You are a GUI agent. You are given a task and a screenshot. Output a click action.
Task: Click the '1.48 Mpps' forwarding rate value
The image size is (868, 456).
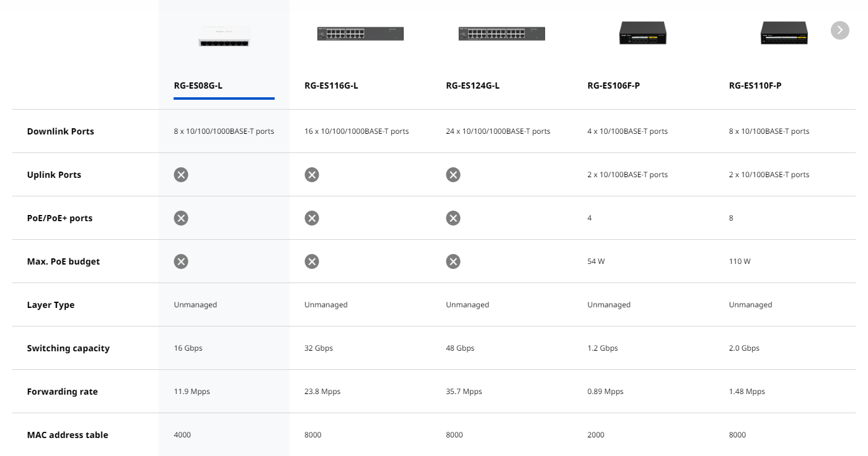point(747,392)
